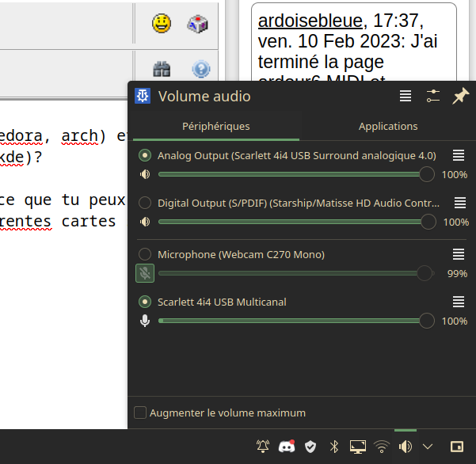
Task: Click the binoculars search icon
Action: (162, 69)
